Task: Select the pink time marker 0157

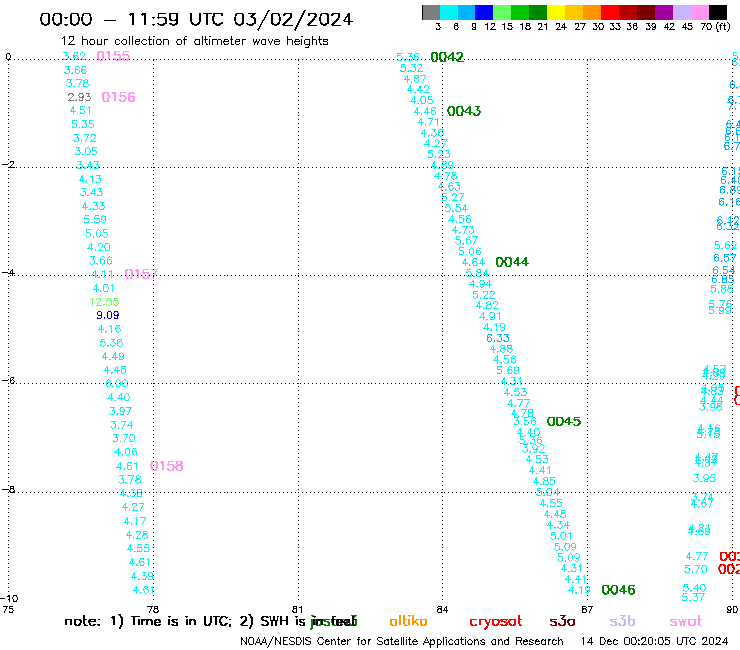Action: click(141, 274)
